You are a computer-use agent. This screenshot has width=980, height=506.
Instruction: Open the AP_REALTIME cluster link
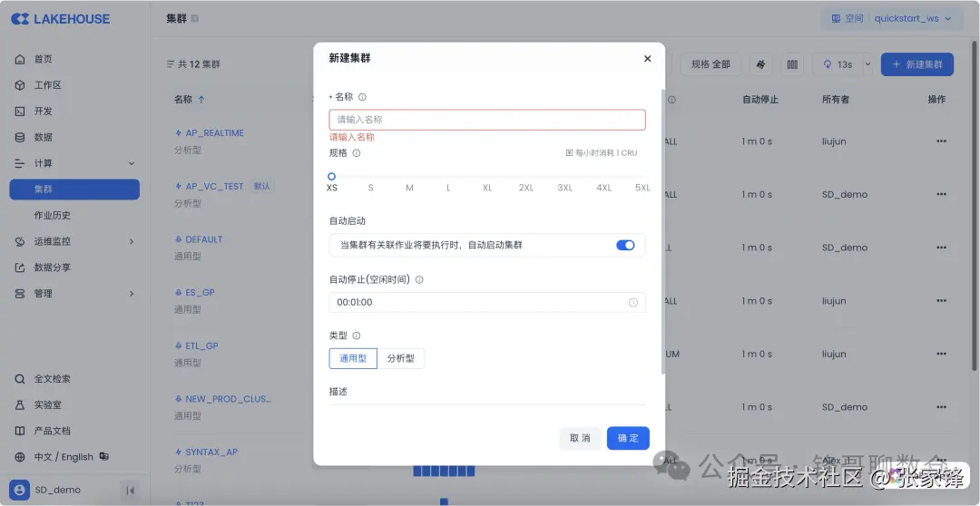(214, 133)
